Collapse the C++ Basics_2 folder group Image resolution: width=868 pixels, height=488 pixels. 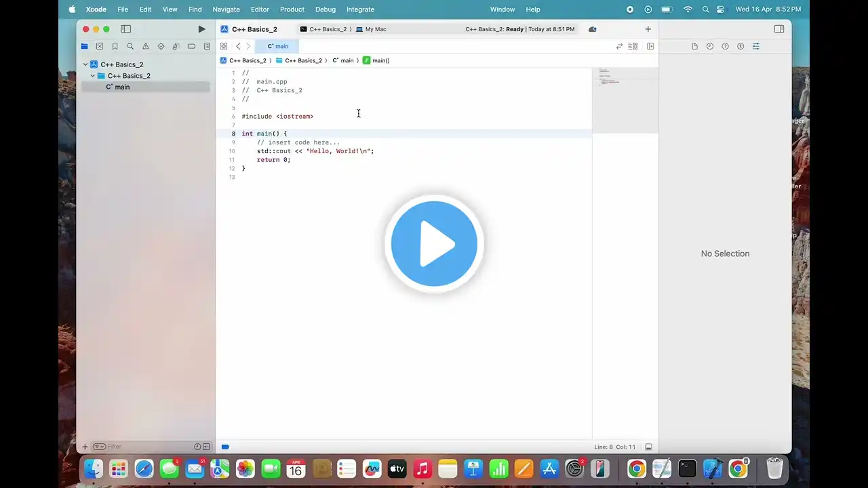click(93, 76)
